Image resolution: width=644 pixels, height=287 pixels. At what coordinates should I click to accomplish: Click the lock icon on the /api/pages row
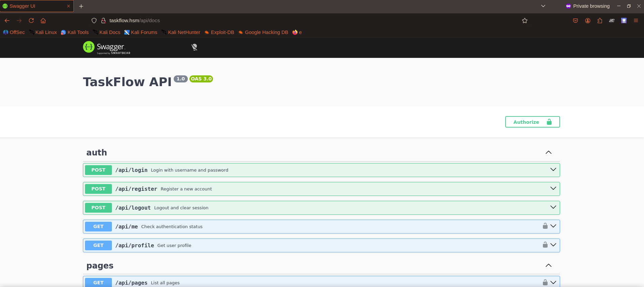point(545,282)
